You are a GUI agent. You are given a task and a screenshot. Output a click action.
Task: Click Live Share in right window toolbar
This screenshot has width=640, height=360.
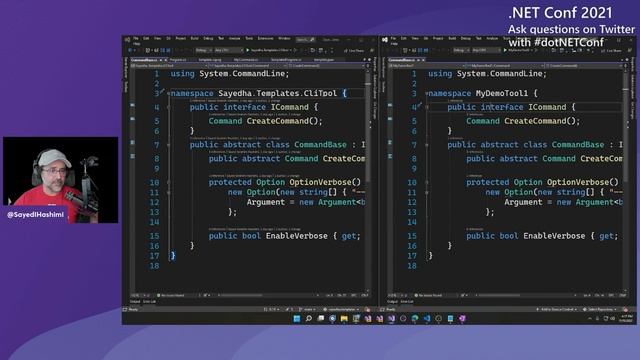click(x=611, y=51)
